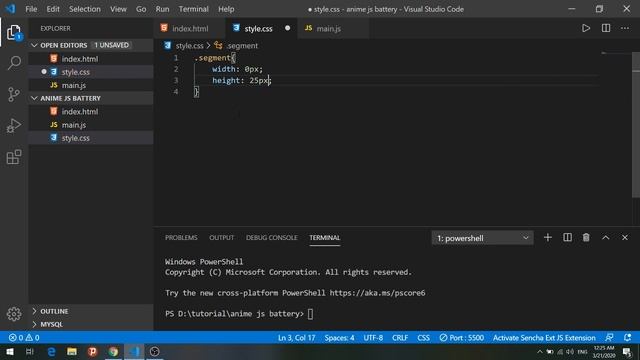Click the Run play icon in editor toolbar
640x360 pixels.
click(x=586, y=28)
